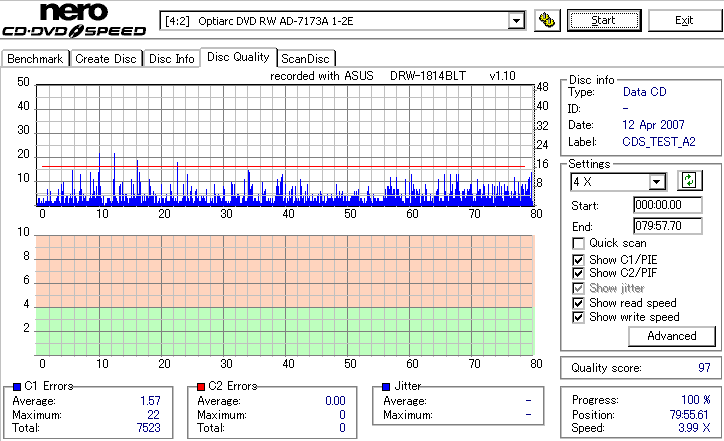Switch to the Benchmark tab

(x=35, y=59)
